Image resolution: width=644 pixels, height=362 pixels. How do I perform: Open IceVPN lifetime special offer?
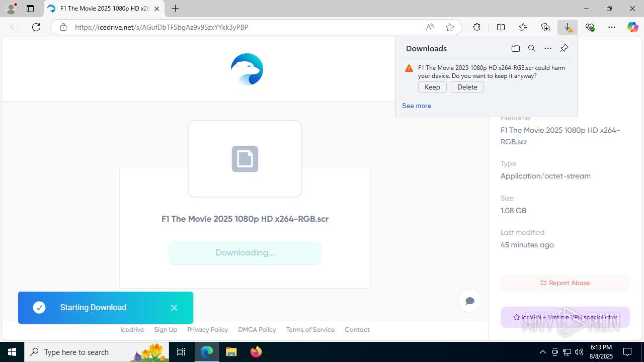565,317
